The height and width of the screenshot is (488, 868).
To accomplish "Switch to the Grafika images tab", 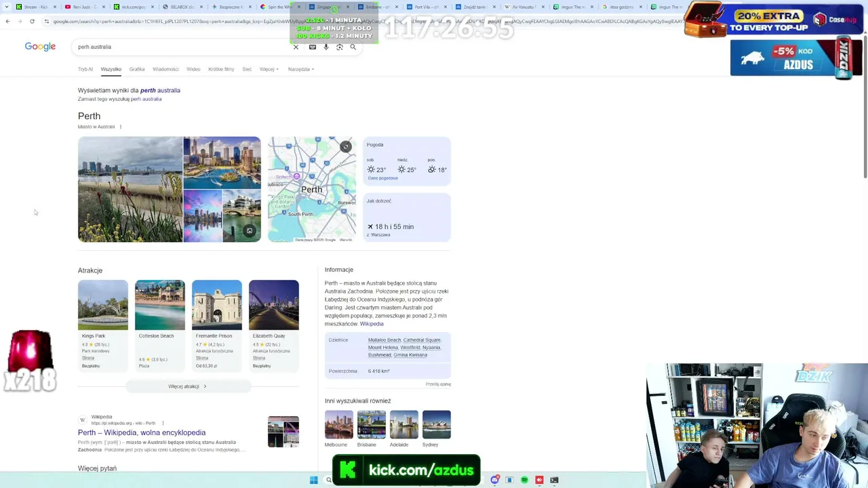I will (137, 69).
